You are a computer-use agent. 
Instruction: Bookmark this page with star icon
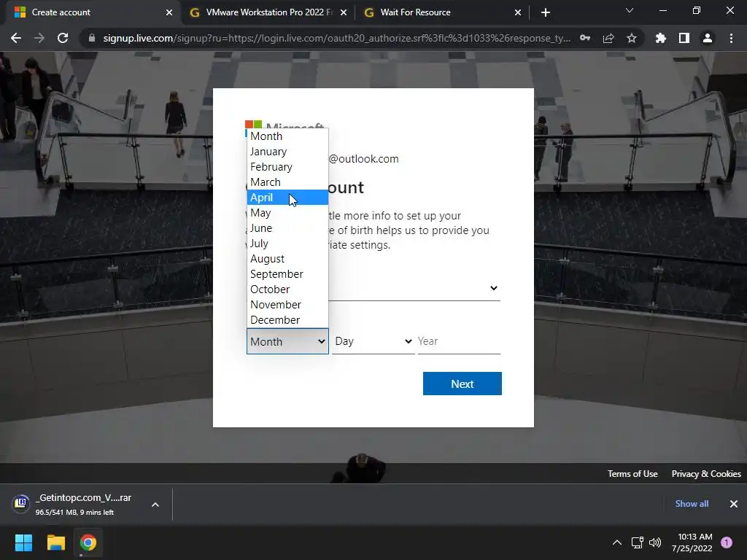click(x=632, y=38)
